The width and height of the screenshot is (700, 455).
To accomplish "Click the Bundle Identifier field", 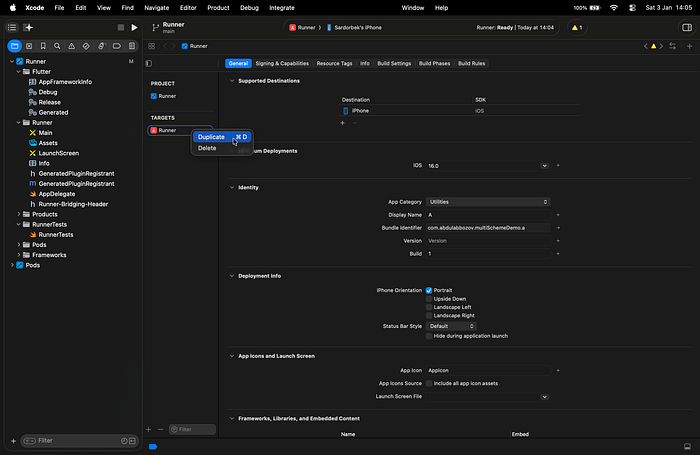I will [488, 228].
